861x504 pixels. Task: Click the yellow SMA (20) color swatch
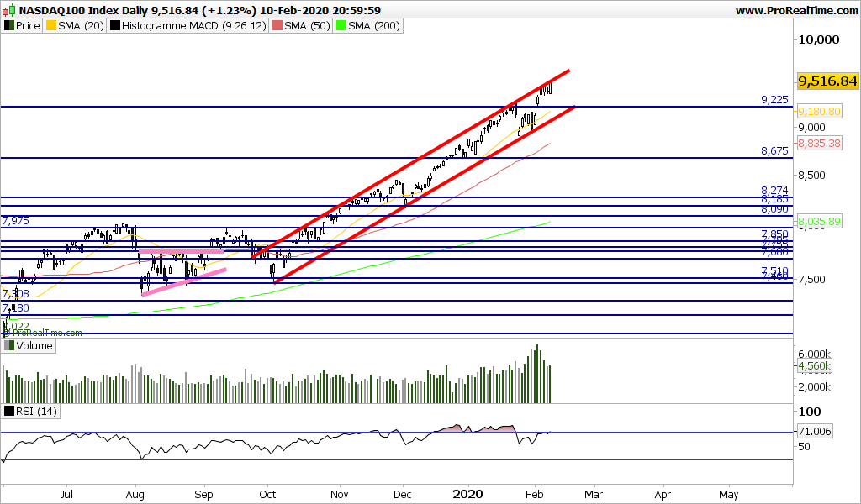[x=51, y=26]
